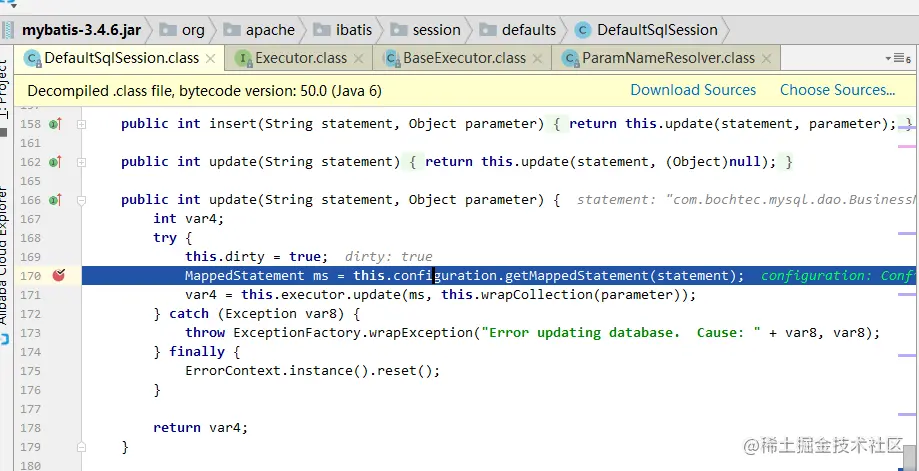Switch to the Executor.class tab
Viewport: 919px width, 471px height.
(x=300, y=59)
